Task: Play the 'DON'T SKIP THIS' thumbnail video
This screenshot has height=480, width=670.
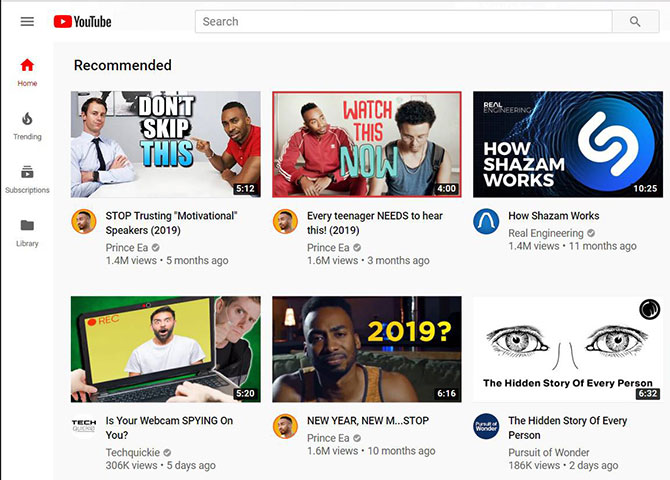Action: (x=165, y=144)
